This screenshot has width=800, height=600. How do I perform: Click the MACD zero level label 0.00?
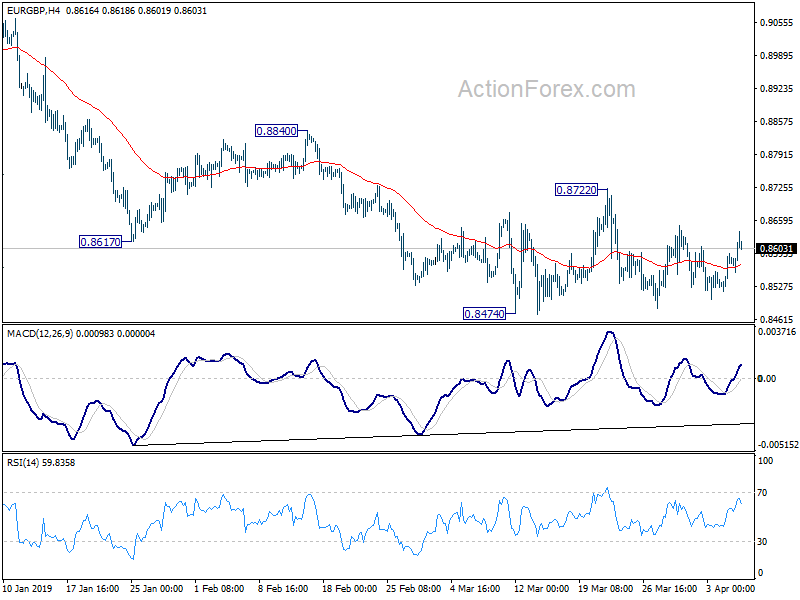[767, 379]
